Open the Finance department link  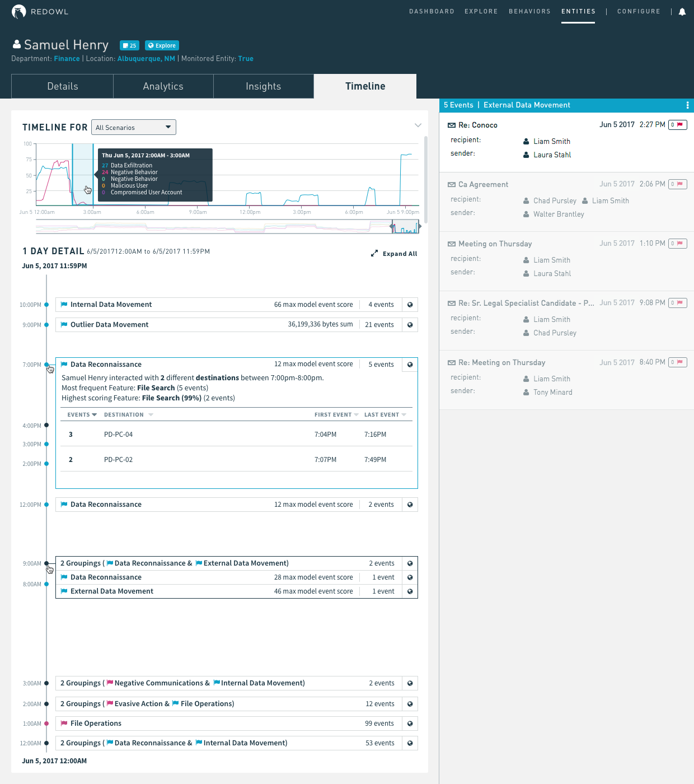point(67,59)
